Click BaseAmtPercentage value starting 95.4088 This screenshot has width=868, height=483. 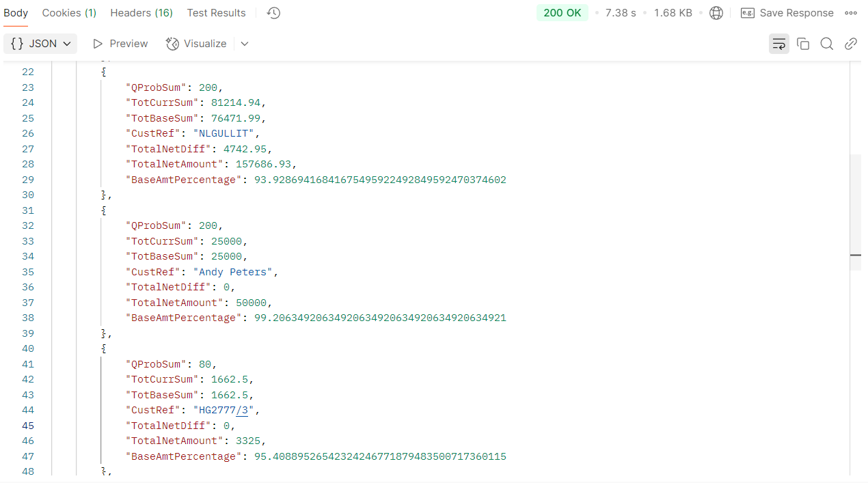pyautogui.click(x=380, y=456)
